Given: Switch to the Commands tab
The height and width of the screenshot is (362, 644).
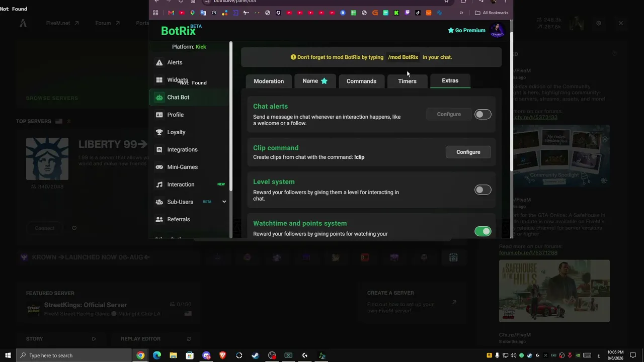Looking at the screenshot, I should (x=361, y=81).
